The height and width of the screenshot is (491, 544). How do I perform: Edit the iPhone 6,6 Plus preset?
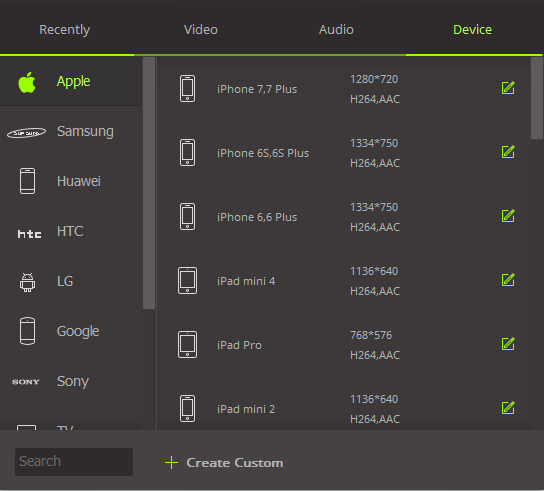click(x=508, y=216)
